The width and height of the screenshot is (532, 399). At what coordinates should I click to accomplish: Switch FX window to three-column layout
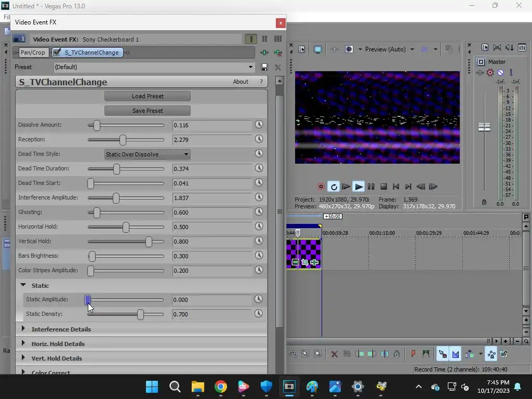click(278, 39)
